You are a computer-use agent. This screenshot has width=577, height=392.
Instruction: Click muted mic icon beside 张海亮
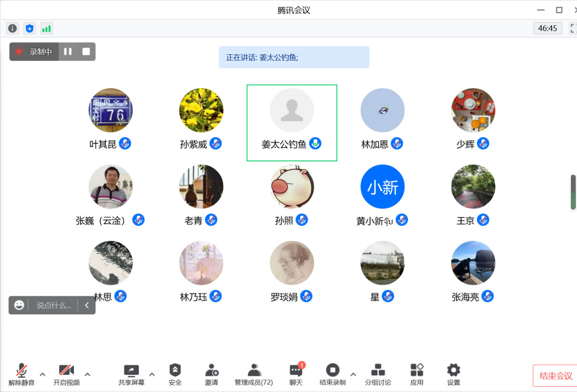coord(487,296)
